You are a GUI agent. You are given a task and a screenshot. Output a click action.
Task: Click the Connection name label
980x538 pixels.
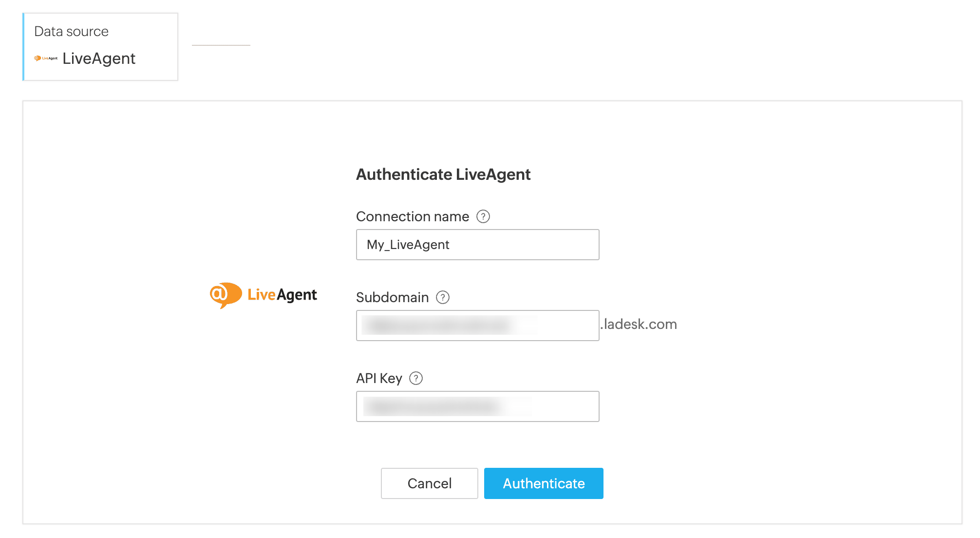tap(412, 216)
